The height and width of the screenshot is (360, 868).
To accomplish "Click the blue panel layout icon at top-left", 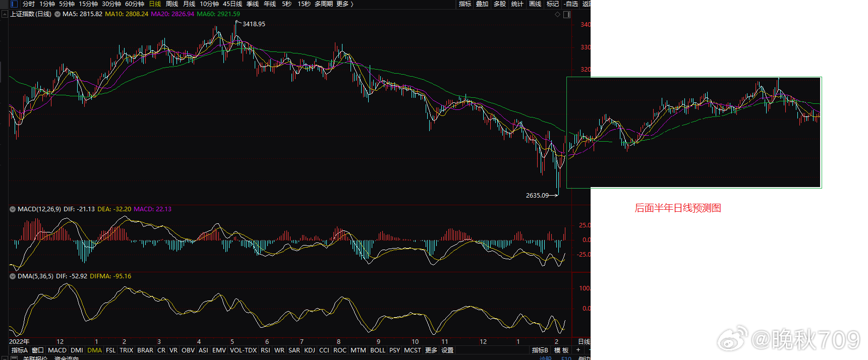I will tap(14, 4).
